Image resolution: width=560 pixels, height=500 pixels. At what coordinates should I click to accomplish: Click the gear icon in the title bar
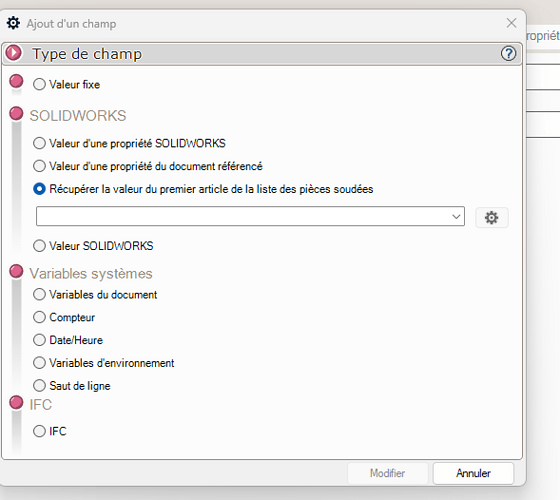tap(13, 23)
